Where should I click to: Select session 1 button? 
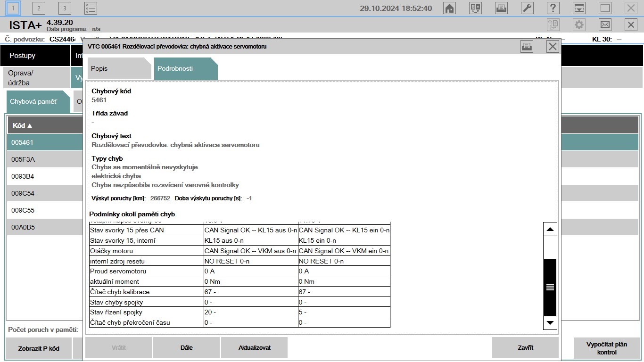pos(13,8)
